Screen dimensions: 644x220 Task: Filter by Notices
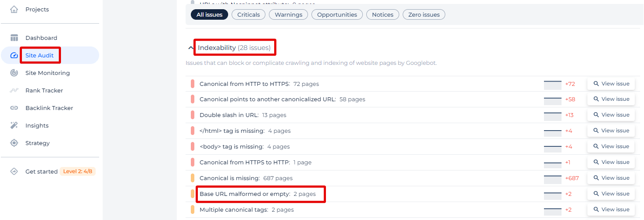tap(383, 15)
